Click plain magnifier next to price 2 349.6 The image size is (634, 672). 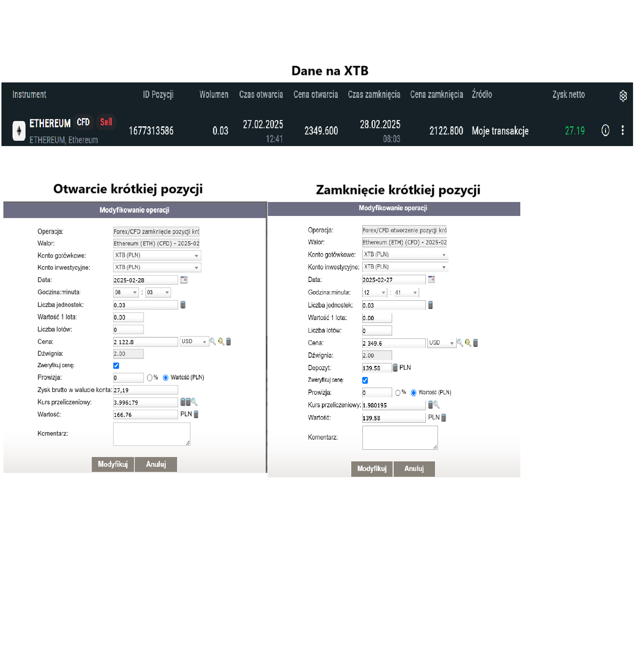click(460, 343)
